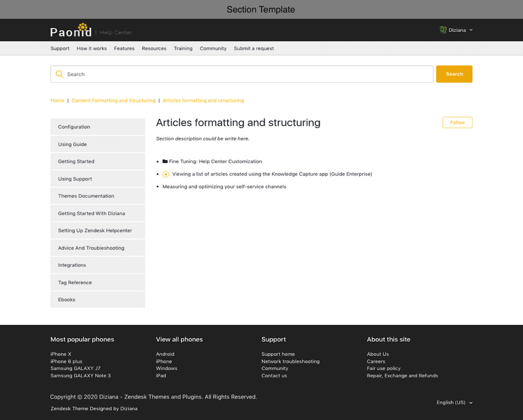
Task: Go to Features in the nav bar
Action: [124, 48]
